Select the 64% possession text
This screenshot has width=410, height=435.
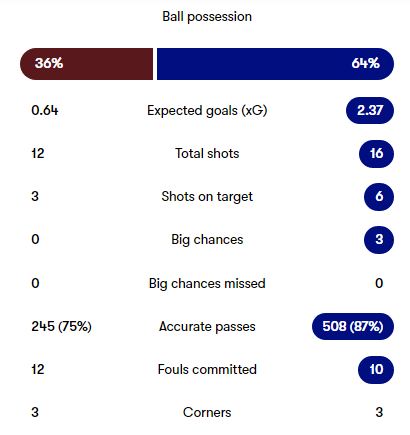coord(365,63)
